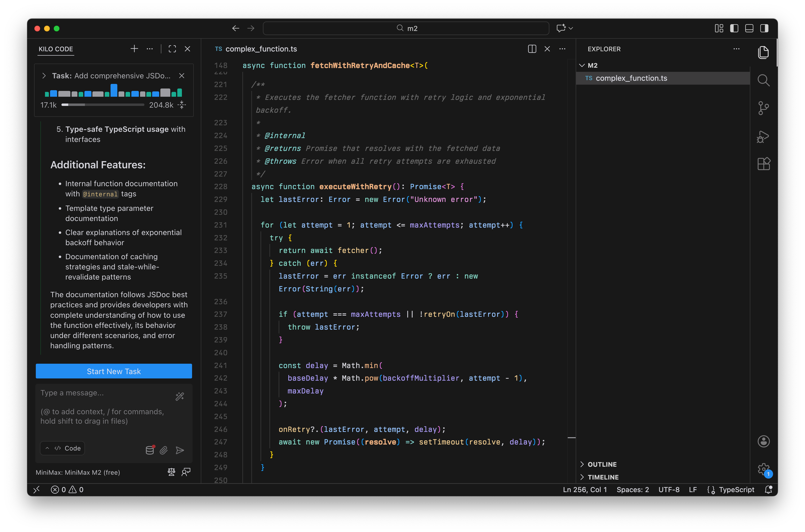Click the condense context icon near 204.8k
The height and width of the screenshot is (532, 805).
coord(182,105)
